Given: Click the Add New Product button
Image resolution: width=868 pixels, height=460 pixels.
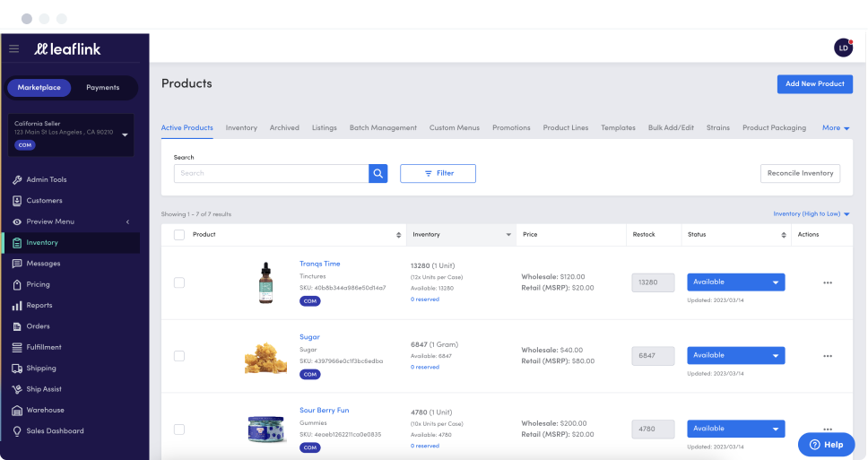Looking at the screenshot, I should pyautogui.click(x=815, y=84).
